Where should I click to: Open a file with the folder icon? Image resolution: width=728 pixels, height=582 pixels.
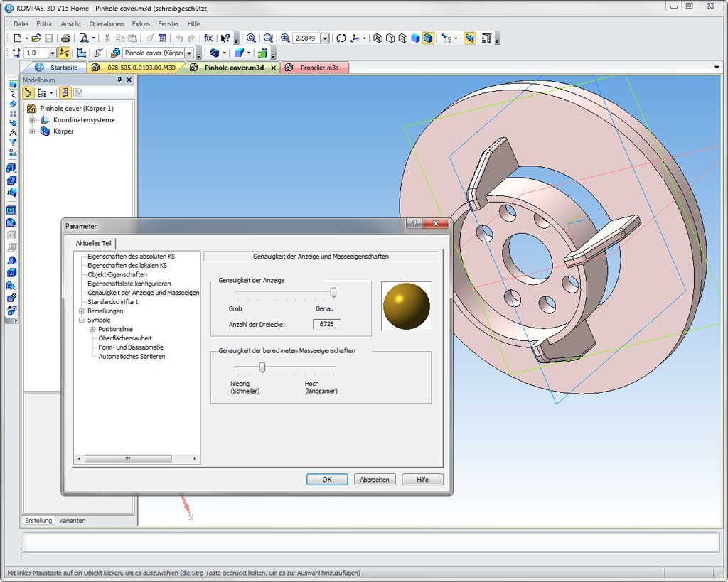pyautogui.click(x=36, y=38)
